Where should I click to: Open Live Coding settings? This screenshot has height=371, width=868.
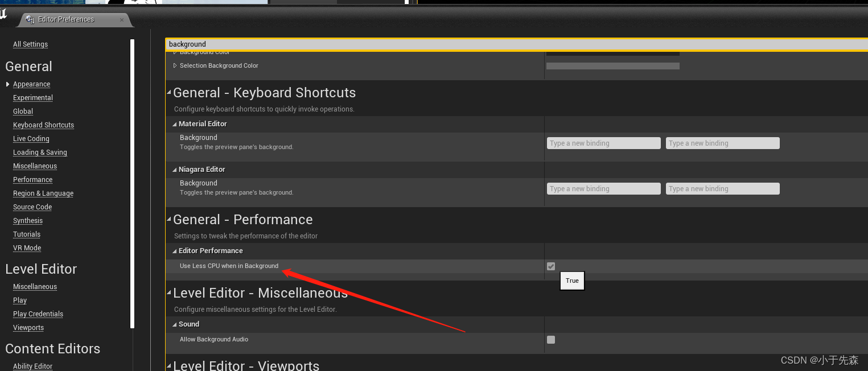31,139
